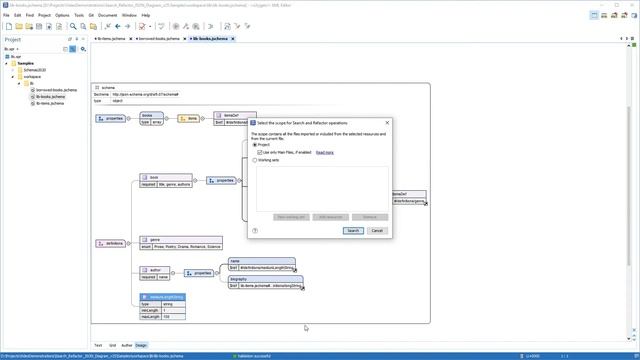Viewport: 640px width, 360px height.
Task: Expand the Schemas2020 folder
Action: click(13, 70)
